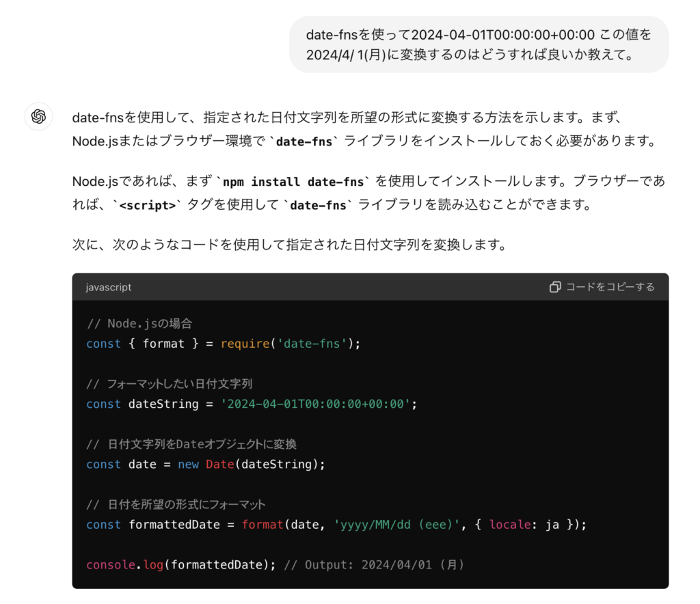Click the javascript language label
The height and width of the screenshot is (604, 700).
(109, 288)
